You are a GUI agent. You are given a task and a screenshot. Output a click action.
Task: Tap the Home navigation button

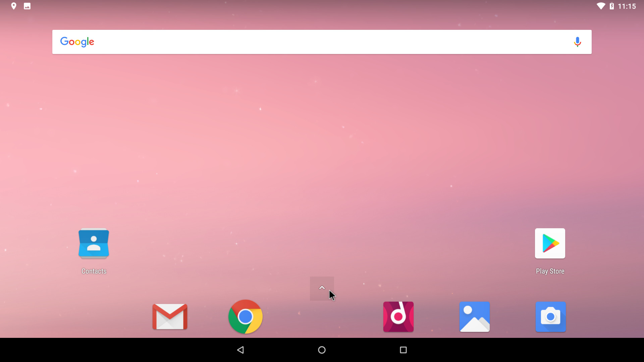pos(322,350)
